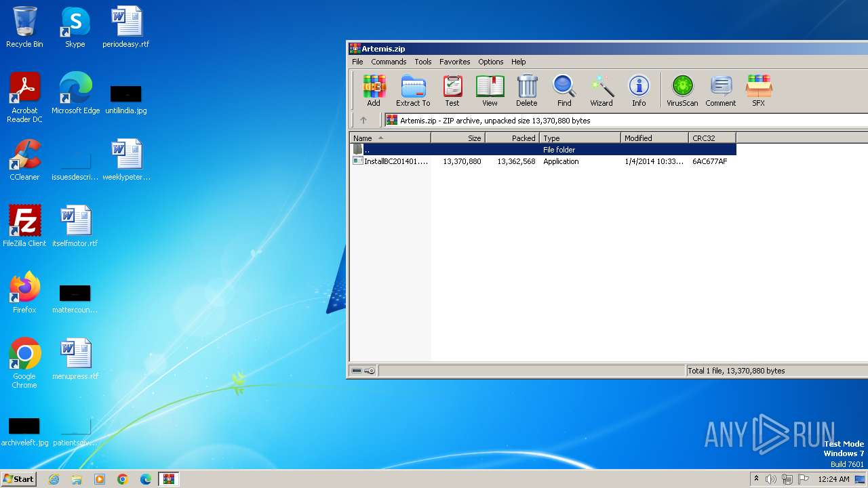Click the 6AC677AF CRC32 value
Image resolution: width=868 pixels, height=488 pixels.
tap(709, 161)
